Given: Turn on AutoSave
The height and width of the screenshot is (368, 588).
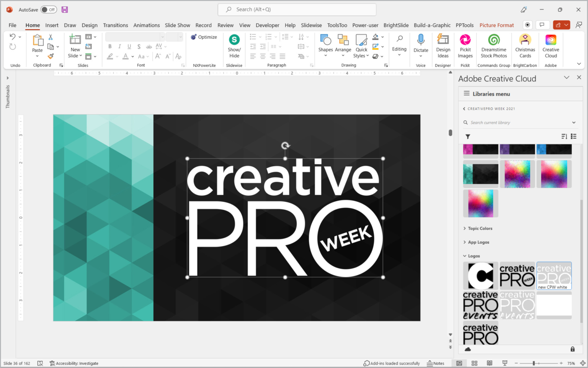Looking at the screenshot, I should (x=48, y=10).
